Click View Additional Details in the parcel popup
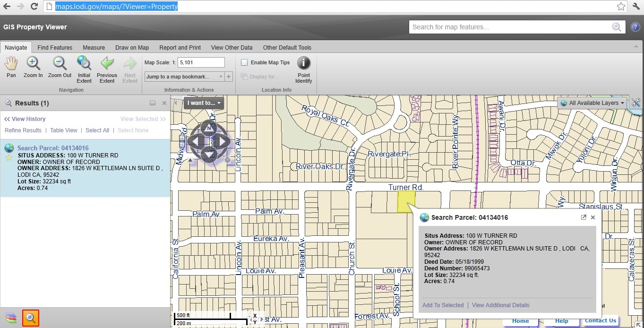The image size is (644, 328). (x=500, y=305)
